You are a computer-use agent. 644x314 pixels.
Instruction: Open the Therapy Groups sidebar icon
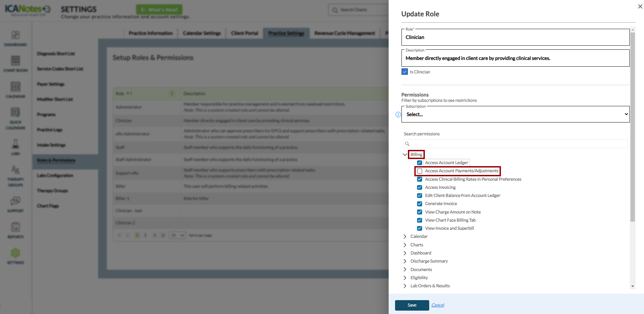(x=15, y=170)
